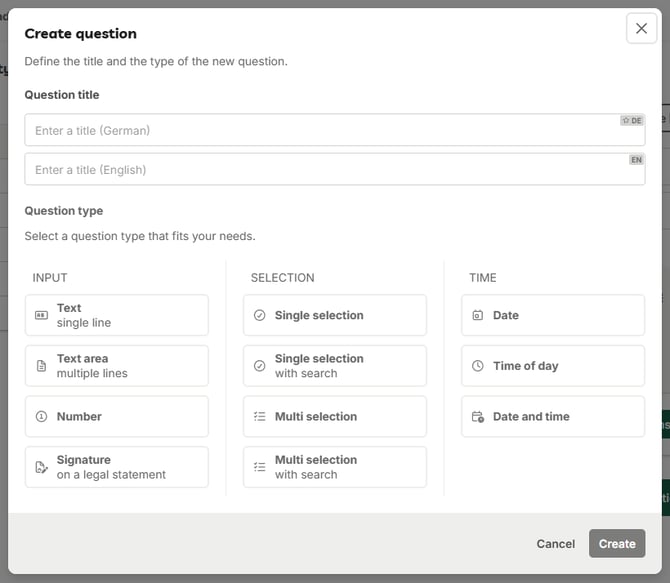
Task: Pick the Date and time question type
Action: [553, 416]
